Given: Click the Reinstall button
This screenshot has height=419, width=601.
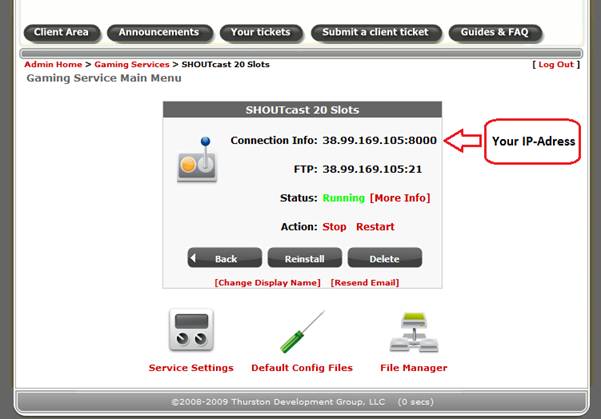Looking at the screenshot, I should coord(305,258).
